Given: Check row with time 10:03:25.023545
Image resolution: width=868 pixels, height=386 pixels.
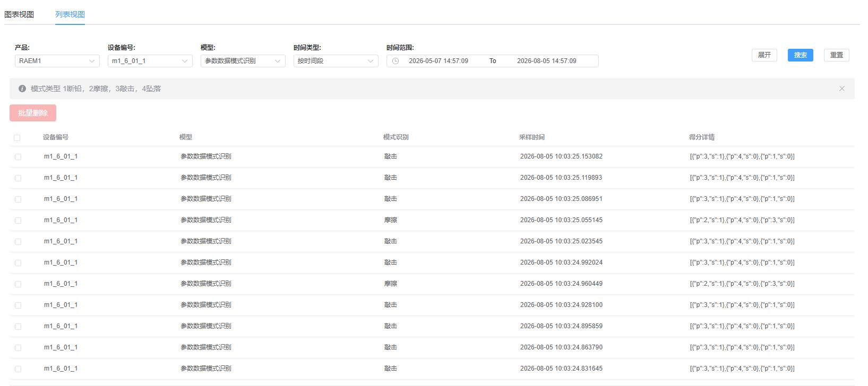Looking at the screenshot, I should (18, 242).
